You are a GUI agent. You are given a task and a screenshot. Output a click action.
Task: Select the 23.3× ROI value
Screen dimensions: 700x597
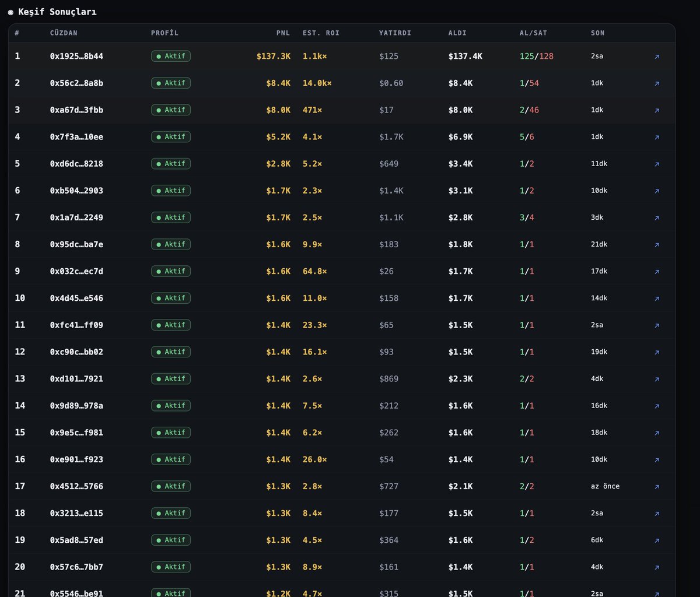(314, 325)
